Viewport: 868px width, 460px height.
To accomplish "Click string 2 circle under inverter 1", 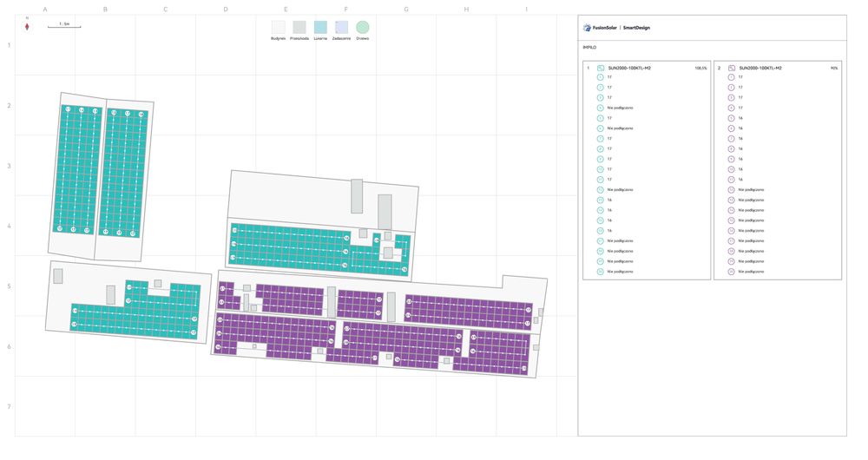I will click(600, 88).
